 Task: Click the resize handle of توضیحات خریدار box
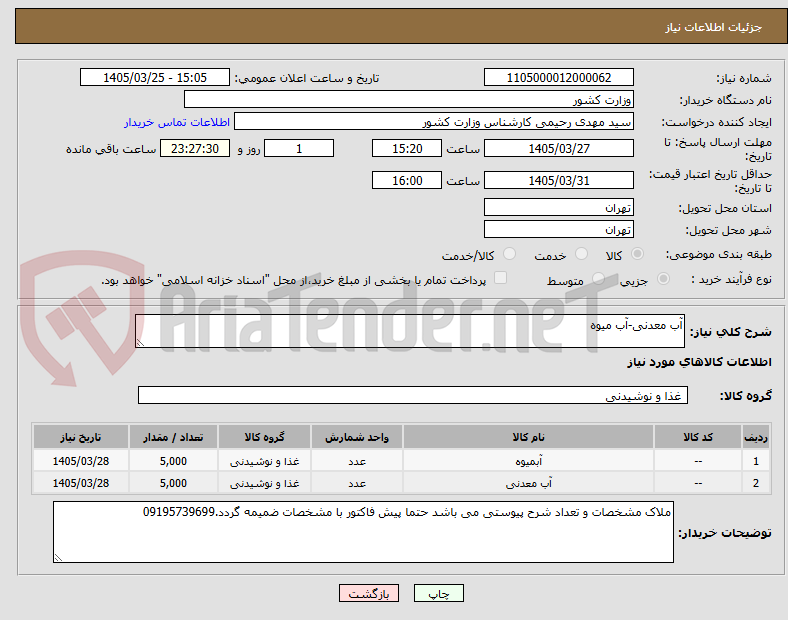[58, 557]
